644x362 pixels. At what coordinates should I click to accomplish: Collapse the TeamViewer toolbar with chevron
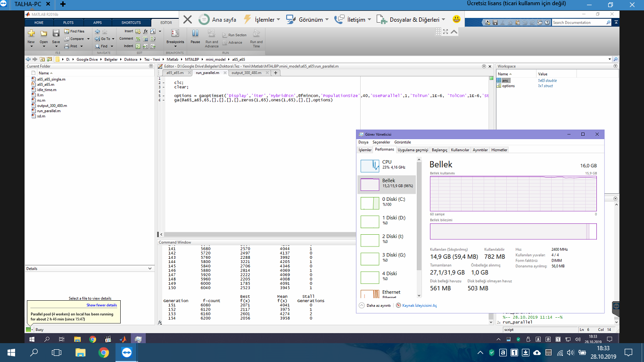click(454, 32)
